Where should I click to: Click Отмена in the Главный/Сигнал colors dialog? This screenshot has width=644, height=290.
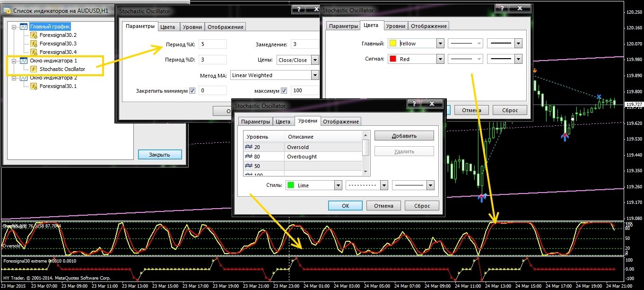tap(471, 110)
